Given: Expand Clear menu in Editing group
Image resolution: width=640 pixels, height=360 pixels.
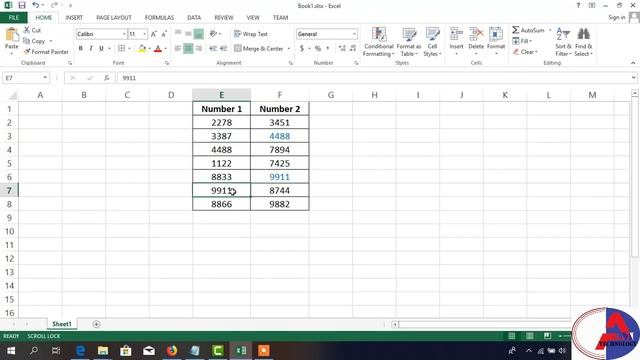Looking at the screenshot, I should point(525,52).
